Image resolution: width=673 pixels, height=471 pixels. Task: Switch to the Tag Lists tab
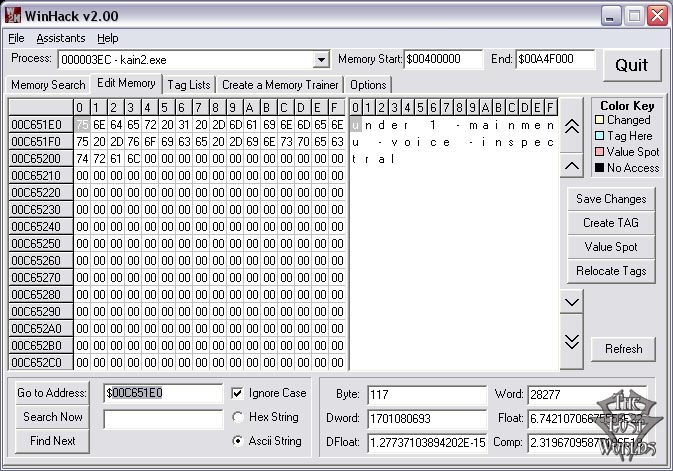[x=189, y=85]
